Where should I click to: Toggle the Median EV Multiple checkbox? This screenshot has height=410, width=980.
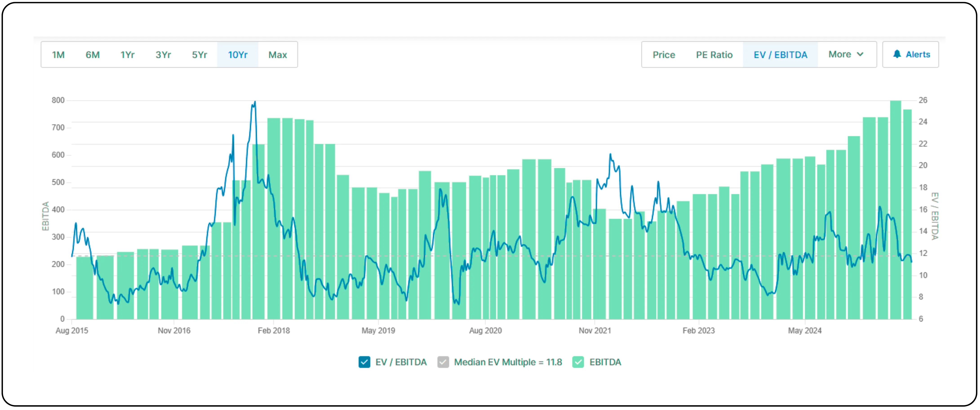coord(443,362)
